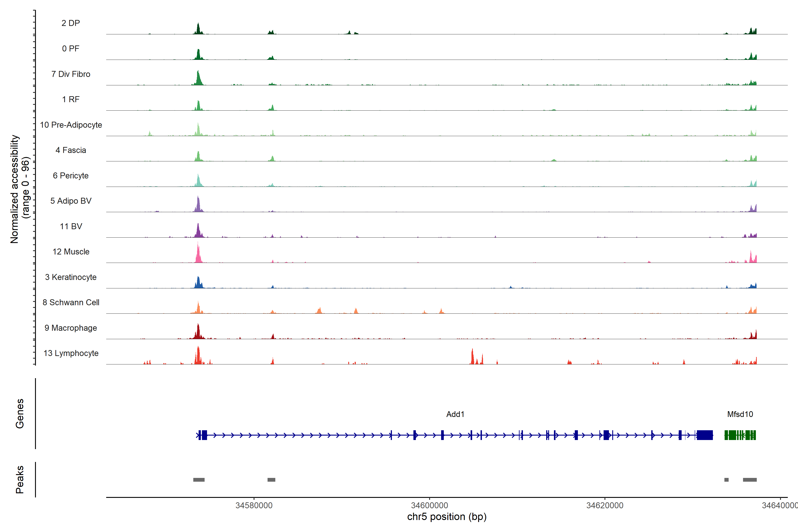
Task: Click the second gray peak bar
Action: (x=271, y=480)
